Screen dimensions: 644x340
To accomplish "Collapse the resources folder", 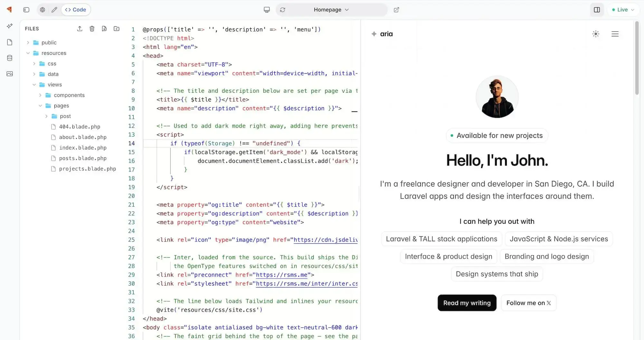I will pyautogui.click(x=28, y=53).
